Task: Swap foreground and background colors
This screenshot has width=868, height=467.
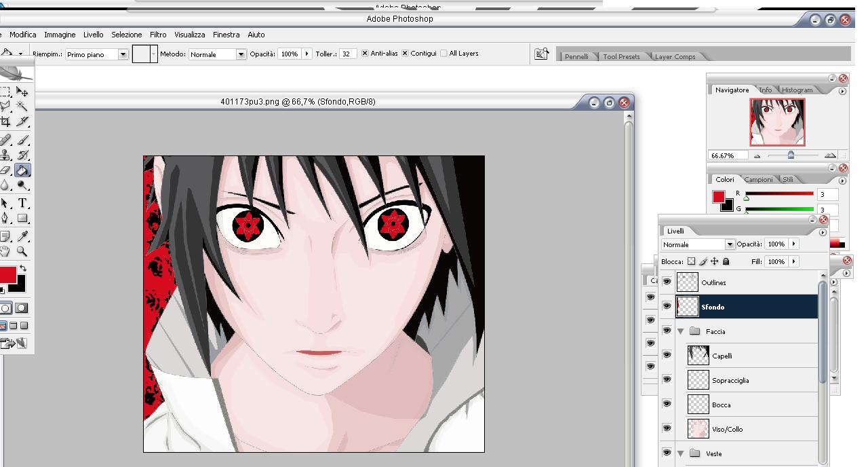Action: (23, 269)
